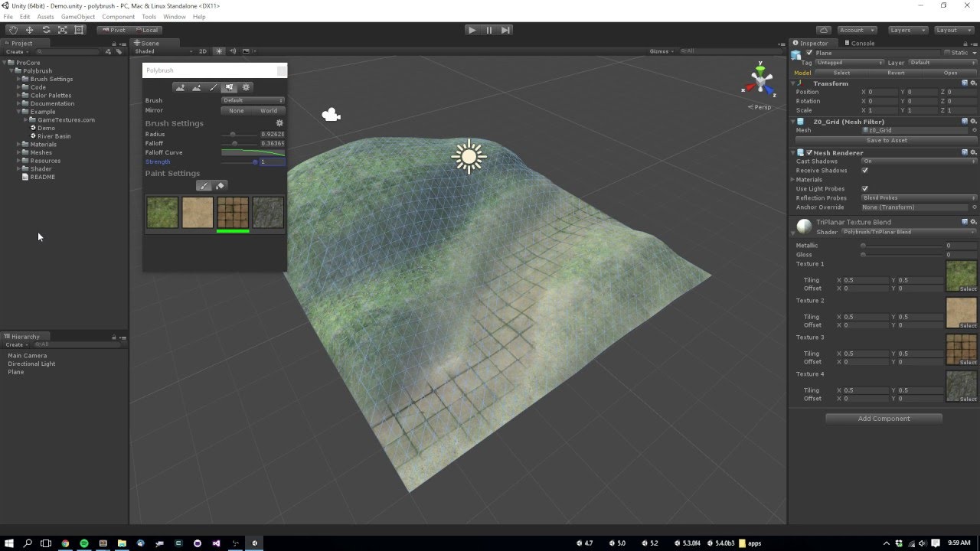The width and height of the screenshot is (980, 551).
Task: Toggle Plane object active checkbox
Action: point(809,53)
